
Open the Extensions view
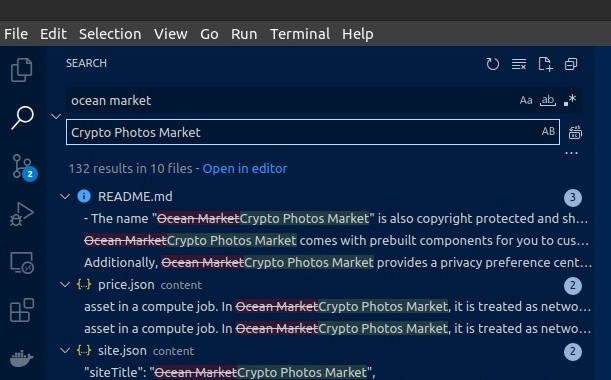[22, 310]
